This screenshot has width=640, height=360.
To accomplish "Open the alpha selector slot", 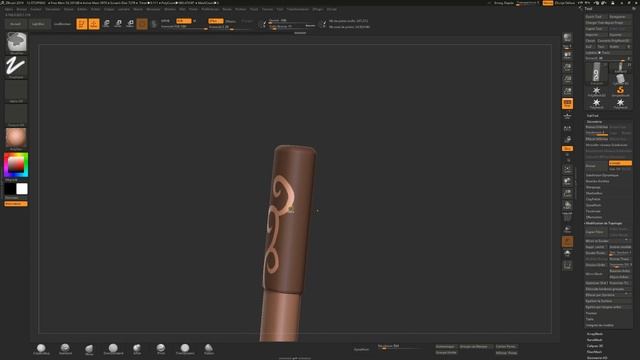I will coord(16,90).
